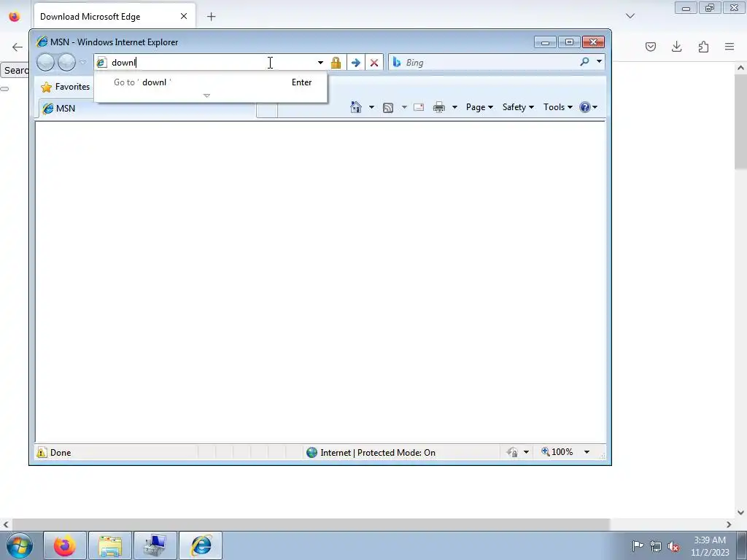Click the Bing search magnifier icon

point(584,62)
